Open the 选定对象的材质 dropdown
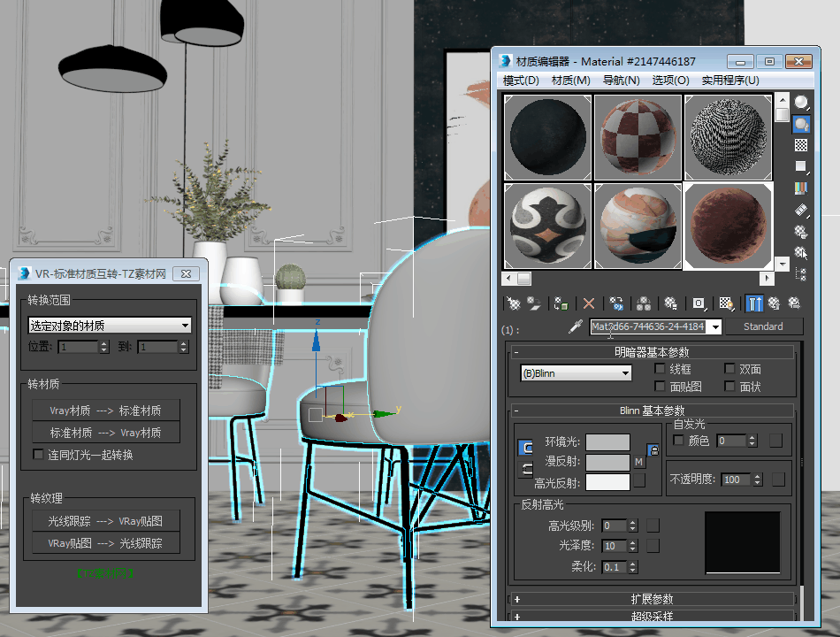Screen dimensions: 840x637 point(110,326)
